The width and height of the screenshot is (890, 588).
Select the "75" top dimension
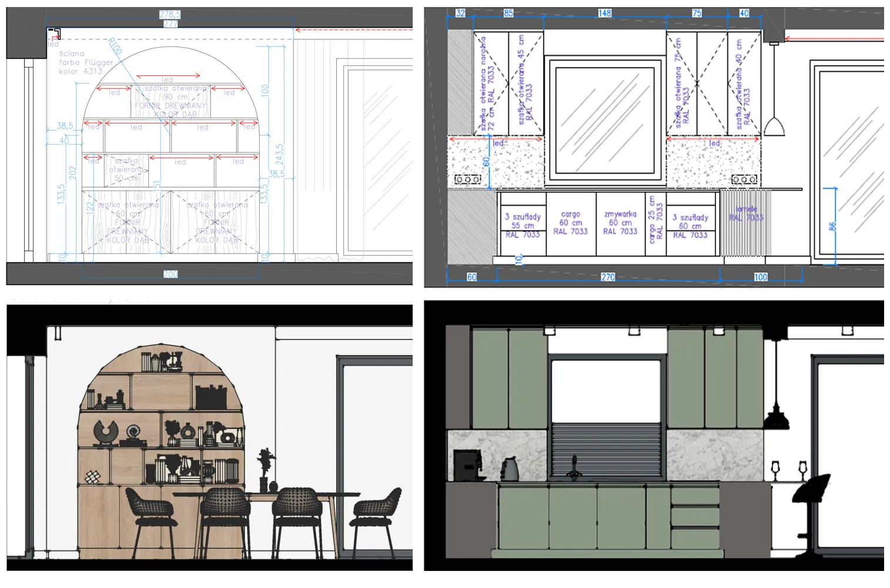[x=697, y=13]
